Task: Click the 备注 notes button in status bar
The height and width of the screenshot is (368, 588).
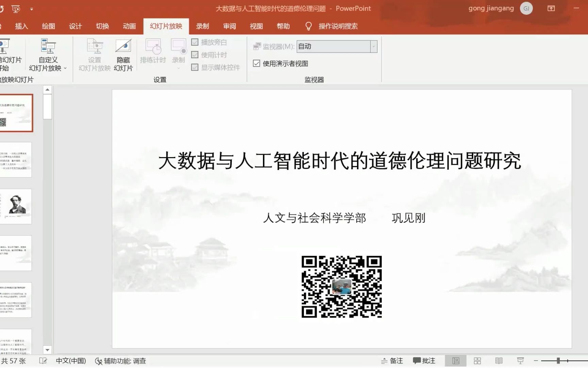Action: pos(392,361)
